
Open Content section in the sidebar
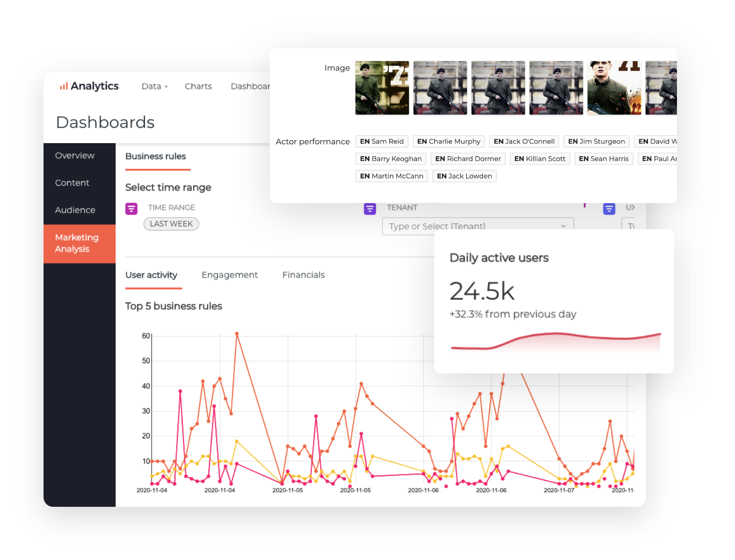point(72,183)
